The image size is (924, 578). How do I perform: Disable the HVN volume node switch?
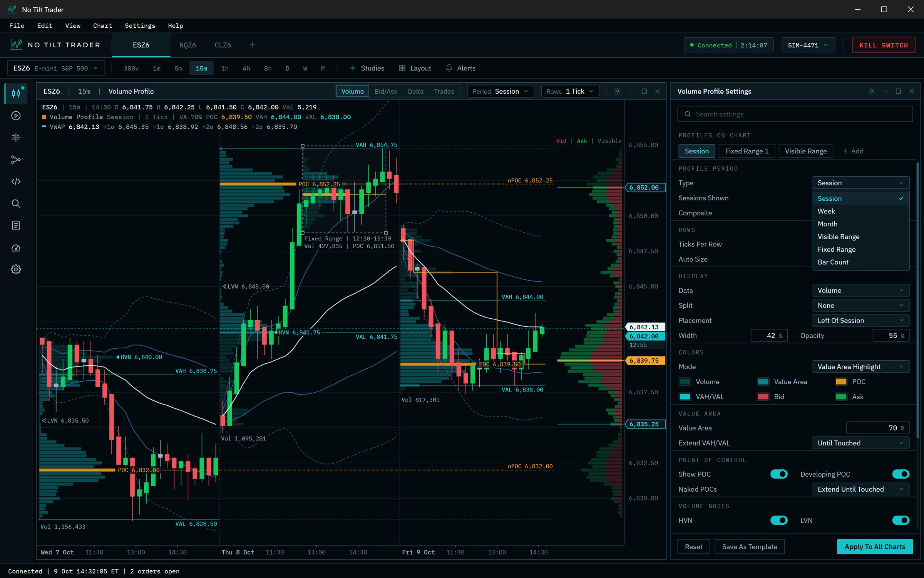click(779, 520)
